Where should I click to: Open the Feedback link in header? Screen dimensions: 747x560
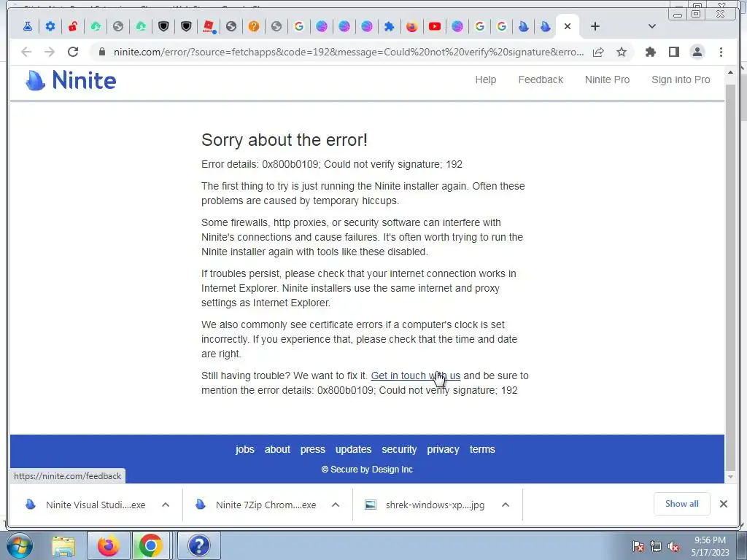pos(541,79)
